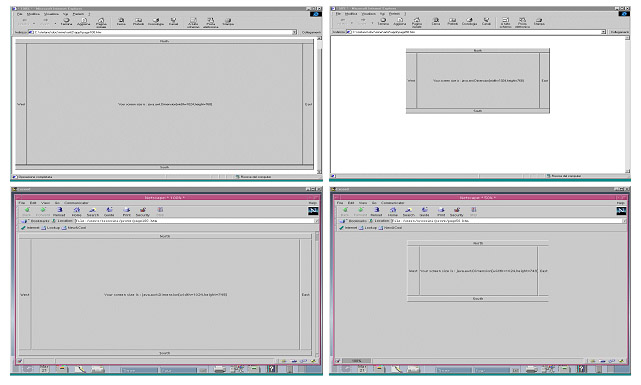Click East applet button in top-left Internet Explorer
The width and height of the screenshot is (641, 385).
308,104
